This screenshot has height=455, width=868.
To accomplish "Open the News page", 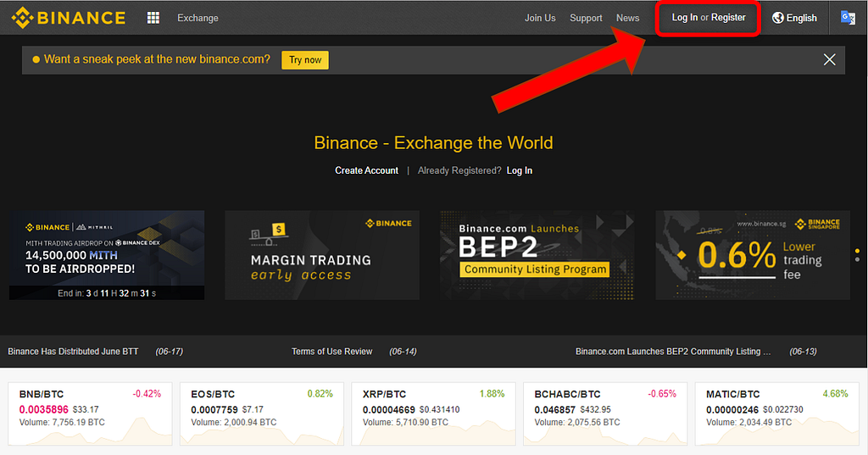I will tap(628, 18).
